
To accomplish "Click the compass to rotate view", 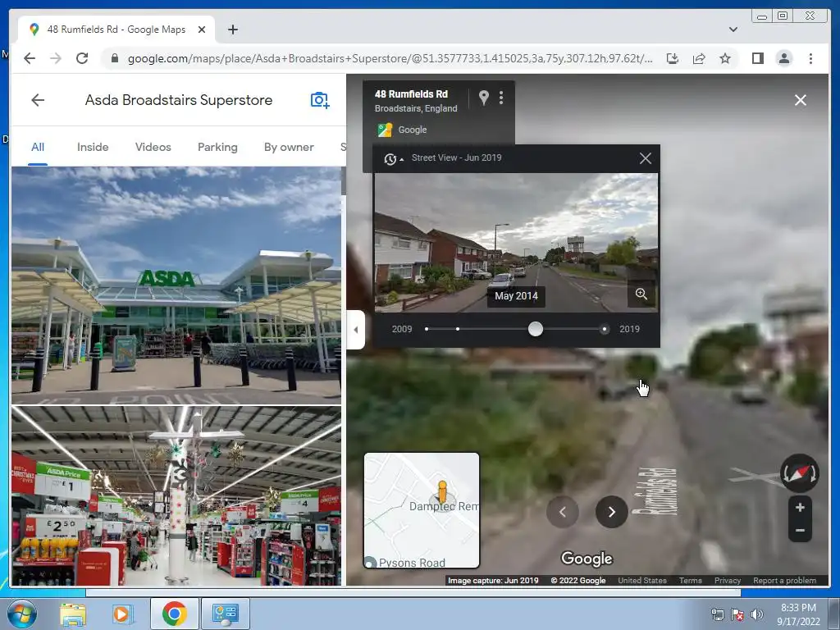I will (799, 473).
